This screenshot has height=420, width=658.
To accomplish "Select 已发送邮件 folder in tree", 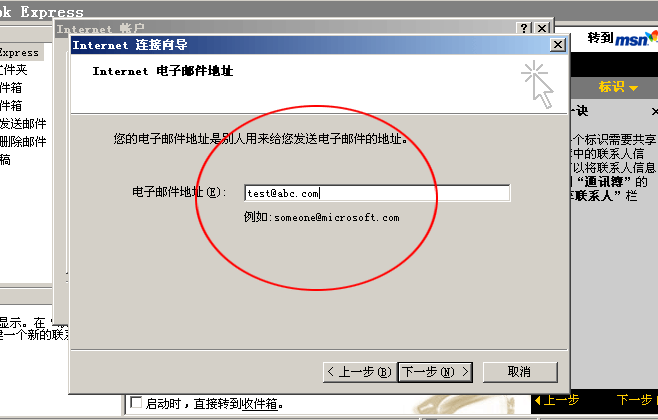I will (x=23, y=124).
